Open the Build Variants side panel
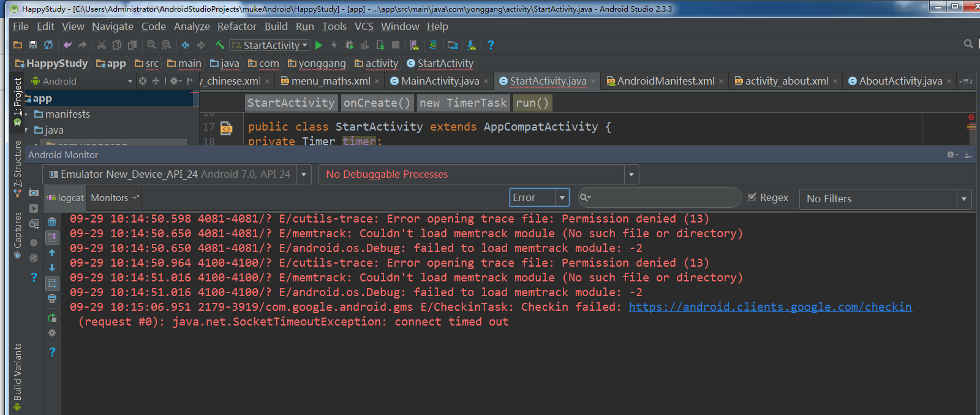Viewport: 980px width, 415px height. (x=17, y=376)
